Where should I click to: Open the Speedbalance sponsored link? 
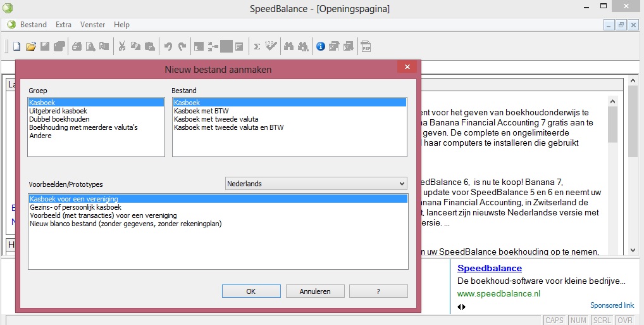coord(490,268)
